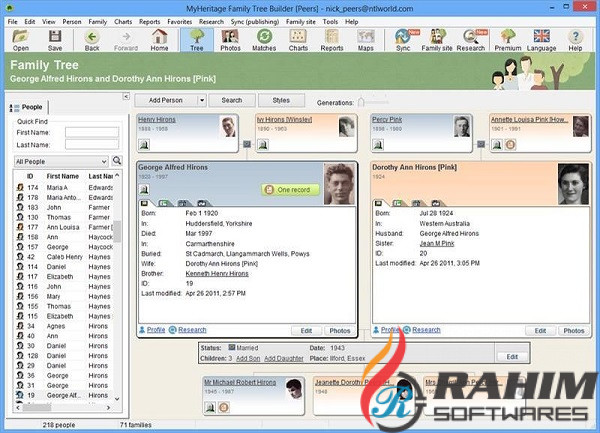Click the Search button

coord(232,100)
